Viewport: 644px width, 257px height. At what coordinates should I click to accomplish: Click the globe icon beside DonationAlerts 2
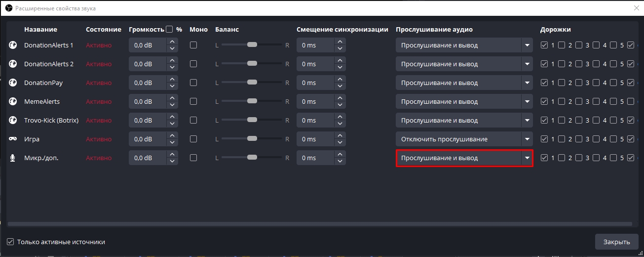tap(13, 64)
